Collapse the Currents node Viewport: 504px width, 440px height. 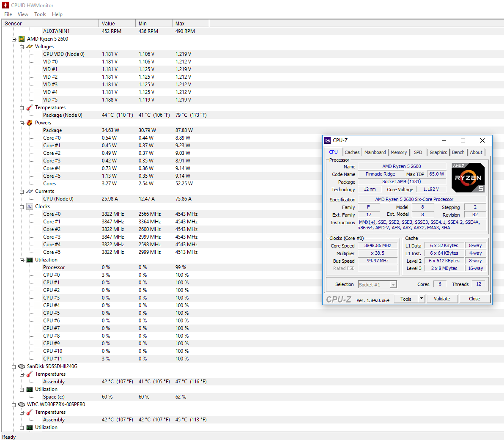22,192
